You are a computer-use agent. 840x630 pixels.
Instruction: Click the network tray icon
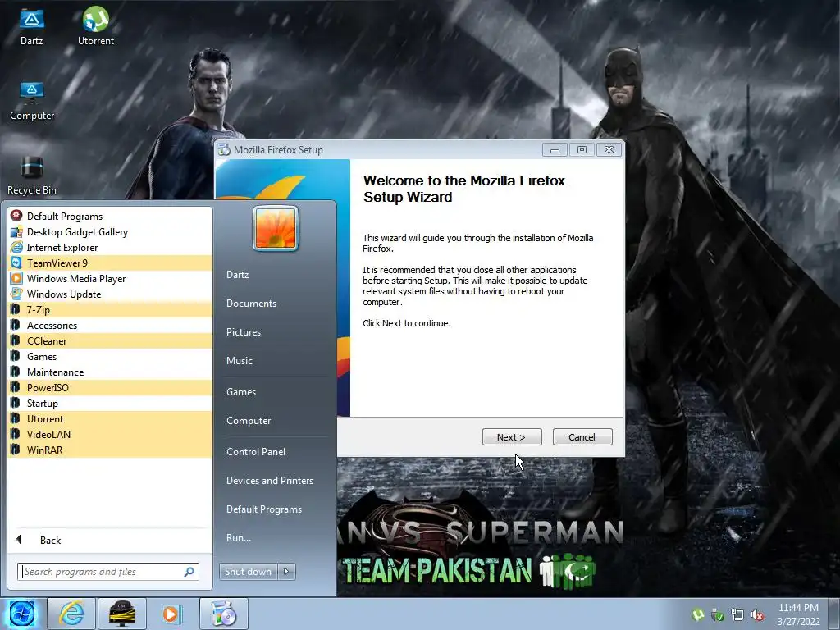click(x=737, y=615)
